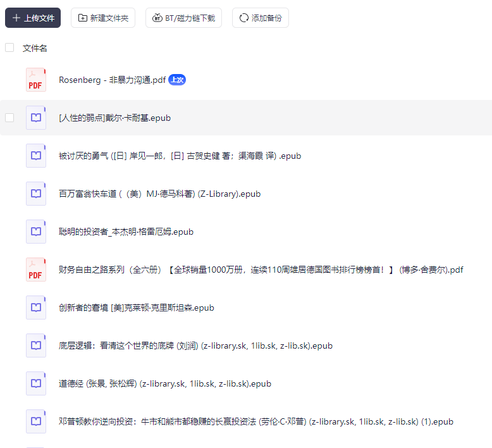Open 创新者的窘境 克莱顿·克里斯坦森.epub
The height and width of the screenshot is (448, 492).
pos(136,308)
